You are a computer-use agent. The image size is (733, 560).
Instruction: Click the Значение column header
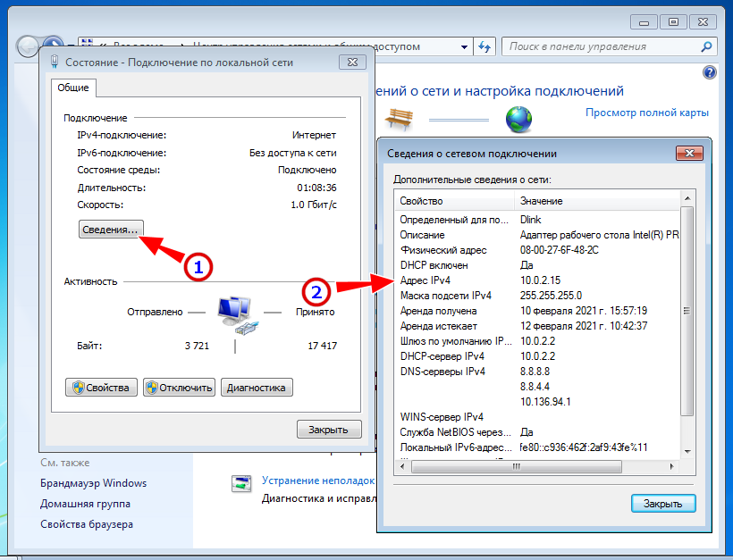click(597, 201)
